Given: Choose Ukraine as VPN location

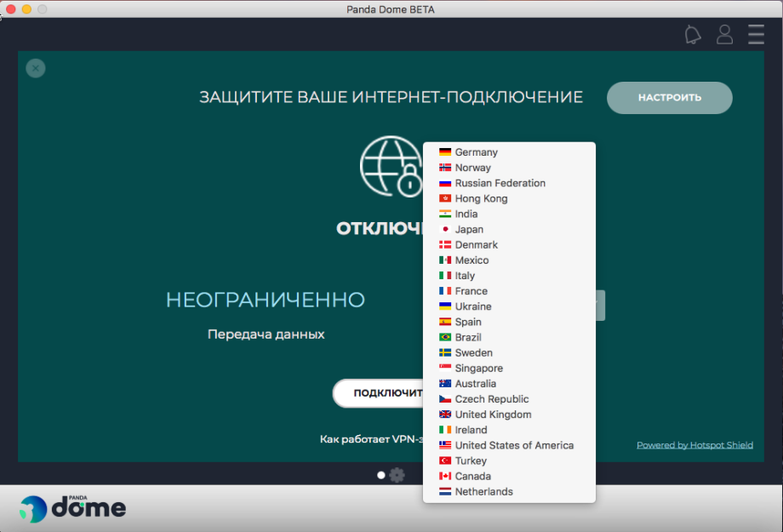Looking at the screenshot, I should click(509, 306).
